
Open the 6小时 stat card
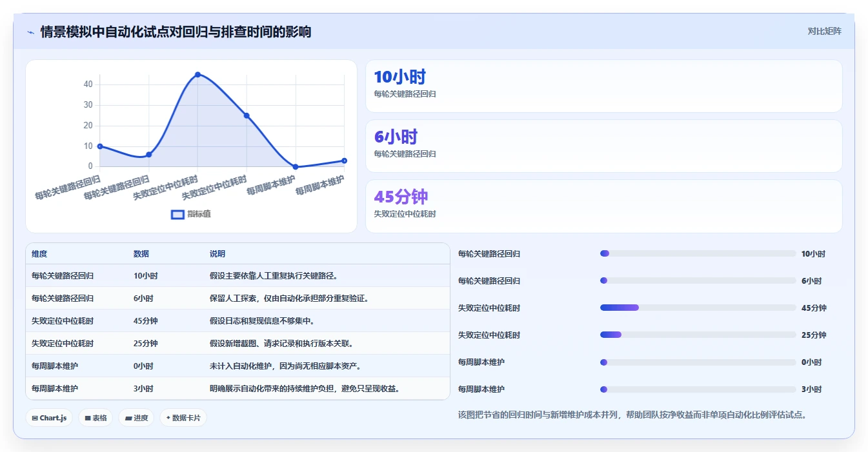(x=603, y=146)
